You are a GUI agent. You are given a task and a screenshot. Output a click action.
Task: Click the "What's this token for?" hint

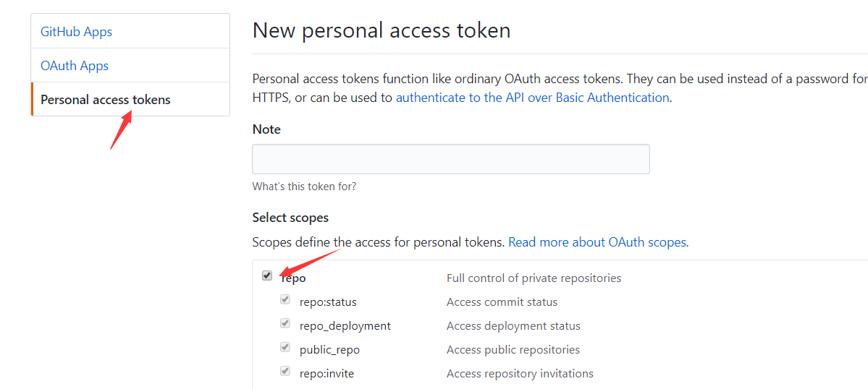[304, 187]
